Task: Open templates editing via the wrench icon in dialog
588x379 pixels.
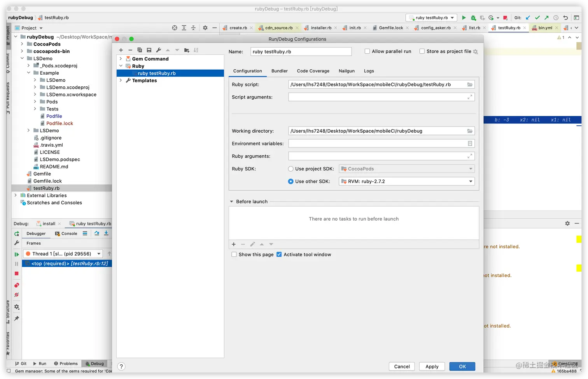Action: tap(158, 50)
